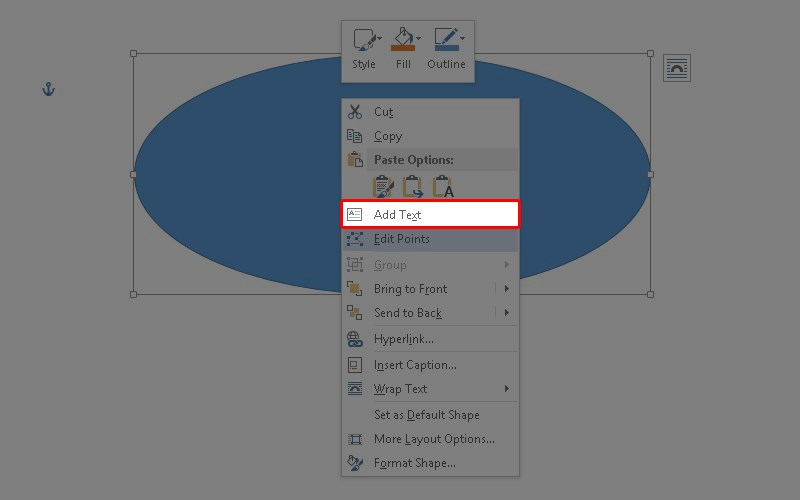Click the Fill paint bucket icon

click(x=401, y=41)
